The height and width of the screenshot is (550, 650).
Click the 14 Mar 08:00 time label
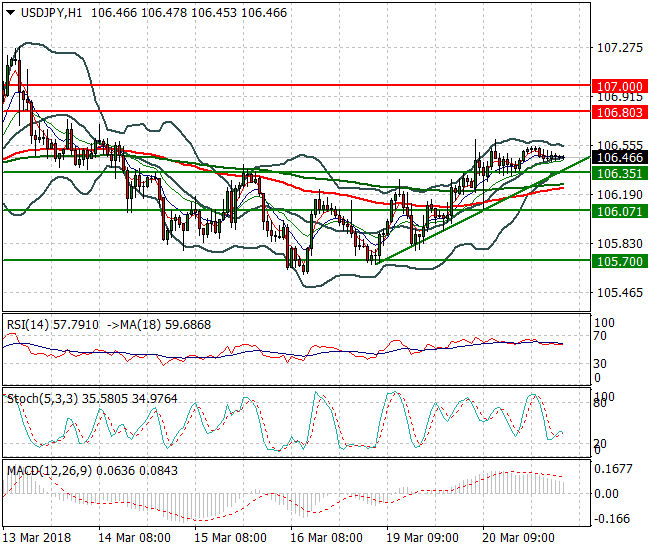[x=134, y=538]
